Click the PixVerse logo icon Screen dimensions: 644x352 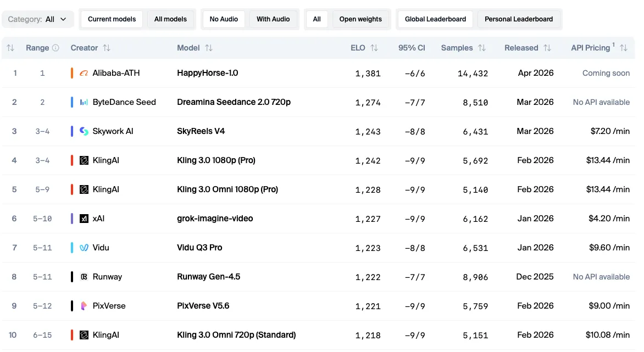[84, 306]
